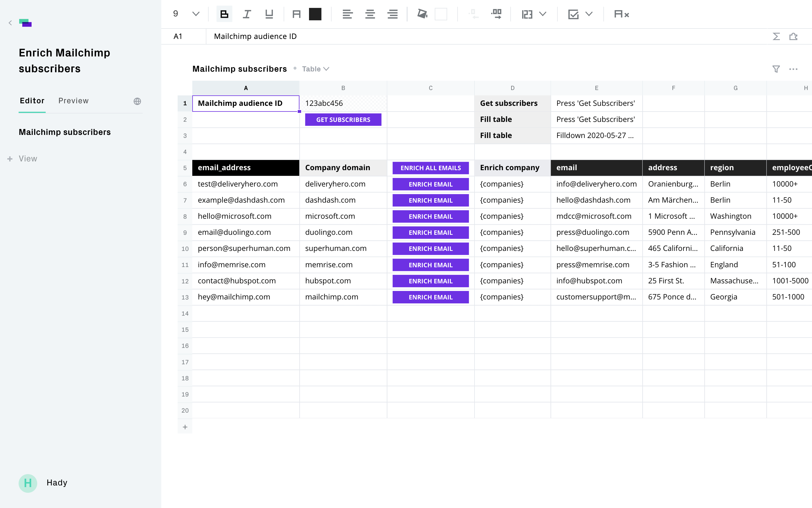Open the white fill color swatch
The width and height of the screenshot is (812, 508).
[441, 14]
